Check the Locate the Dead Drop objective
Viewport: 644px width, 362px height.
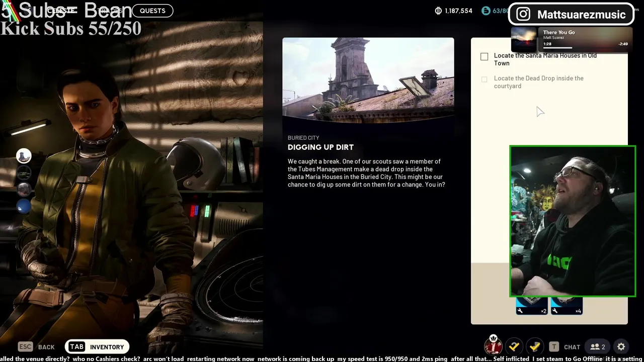coord(484,79)
